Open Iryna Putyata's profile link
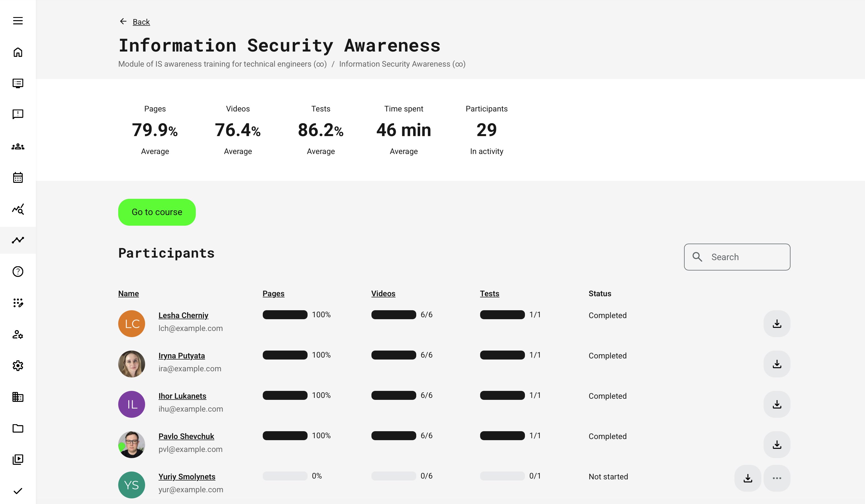This screenshot has height=504, width=865. 182,356
